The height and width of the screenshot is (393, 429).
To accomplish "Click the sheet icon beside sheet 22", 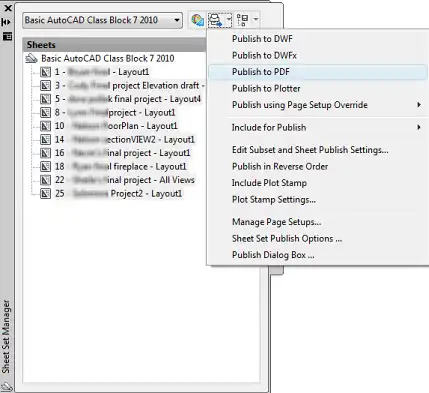I will [45, 180].
